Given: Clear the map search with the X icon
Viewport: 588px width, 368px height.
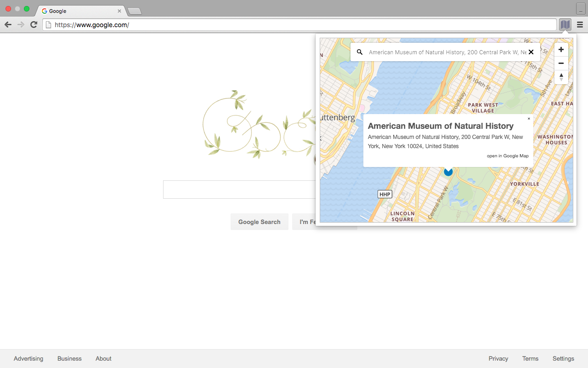Looking at the screenshot, I should coord(531,52).
